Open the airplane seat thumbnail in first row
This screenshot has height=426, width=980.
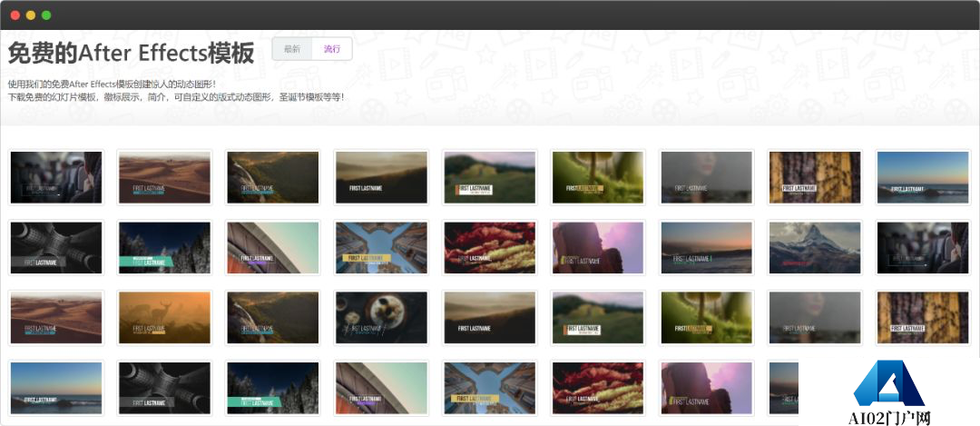click(x=56, y=177)
